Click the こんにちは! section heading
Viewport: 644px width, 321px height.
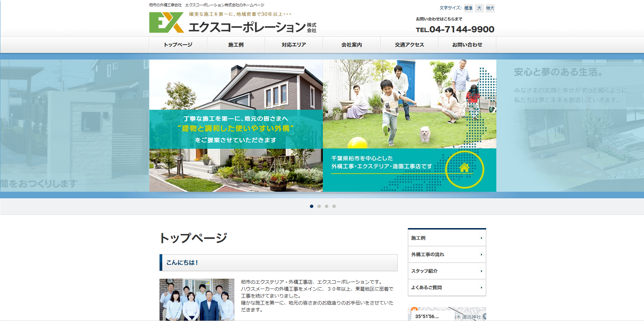[279, 262]
